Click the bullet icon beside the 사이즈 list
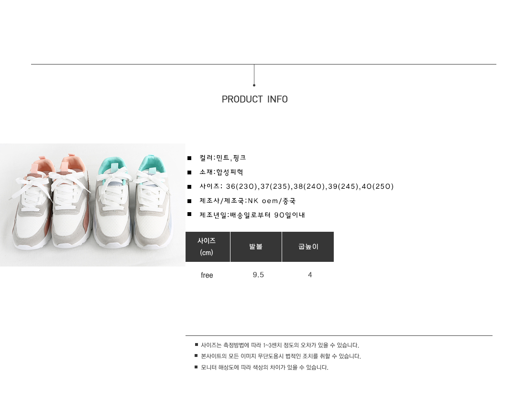The image size is (526, 420). point(189,187)
